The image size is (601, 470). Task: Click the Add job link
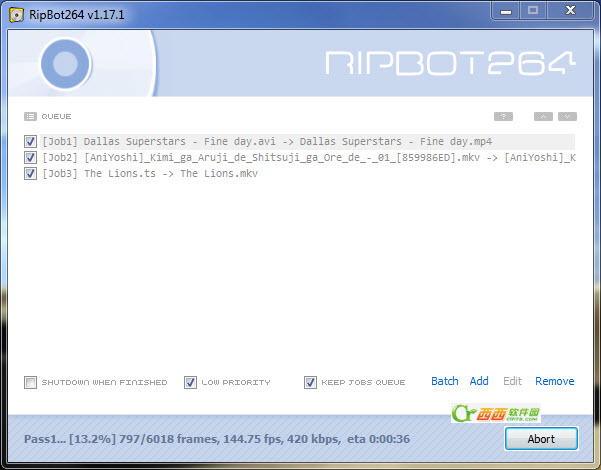[479, 381]
